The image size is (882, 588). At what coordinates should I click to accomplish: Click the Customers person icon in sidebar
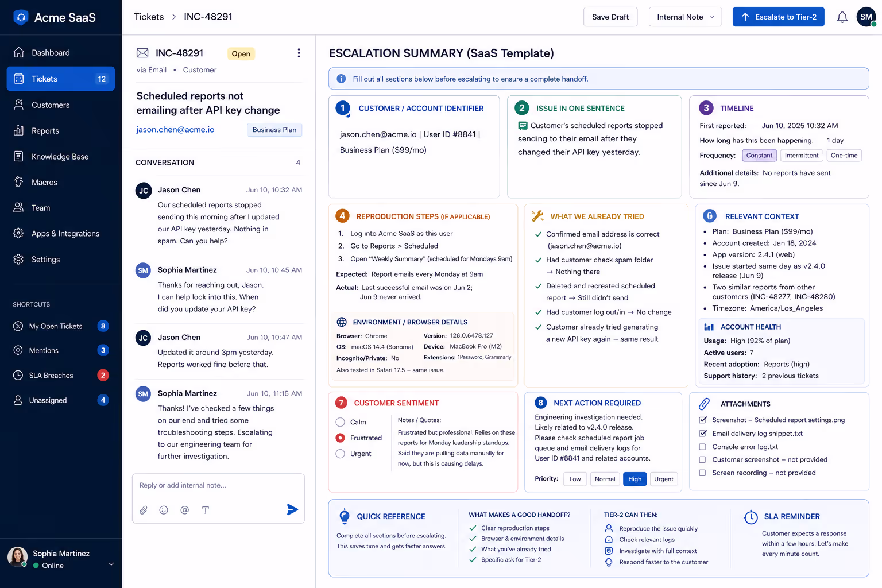(18, 105)
